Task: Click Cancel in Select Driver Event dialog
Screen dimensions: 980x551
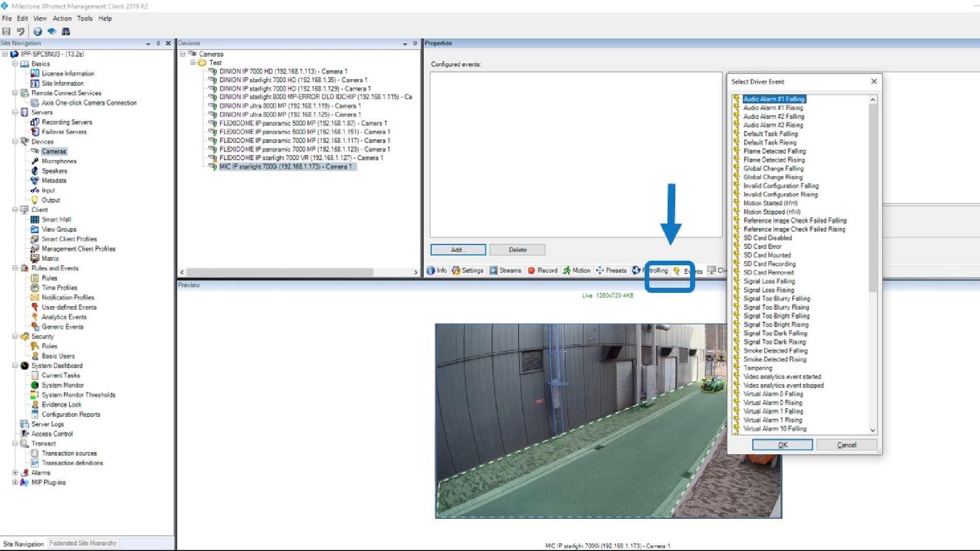Action: pyautogui.click(x=846, y=445)
